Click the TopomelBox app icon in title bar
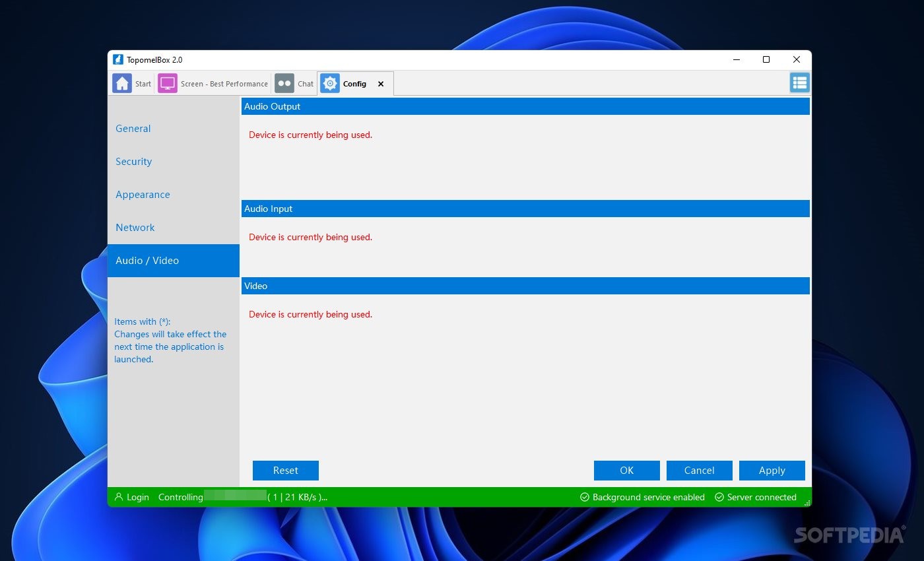The image size is (924, 561). tap(118, 59)
